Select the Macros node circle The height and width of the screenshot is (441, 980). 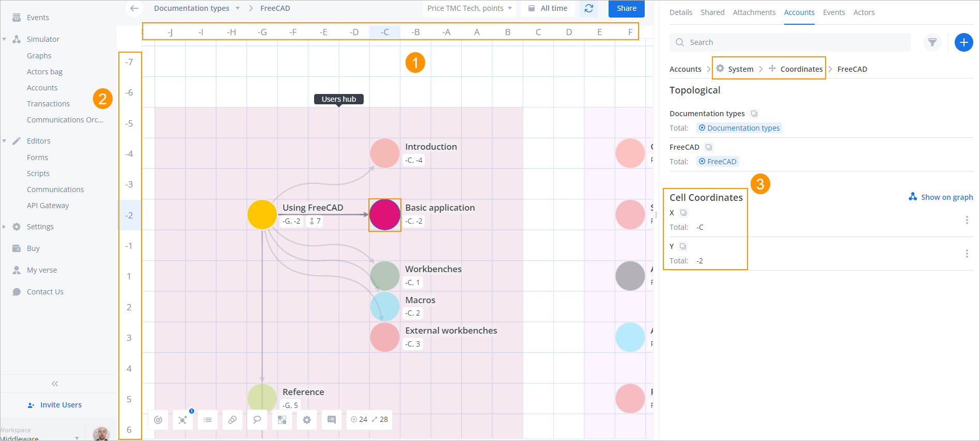385,306
